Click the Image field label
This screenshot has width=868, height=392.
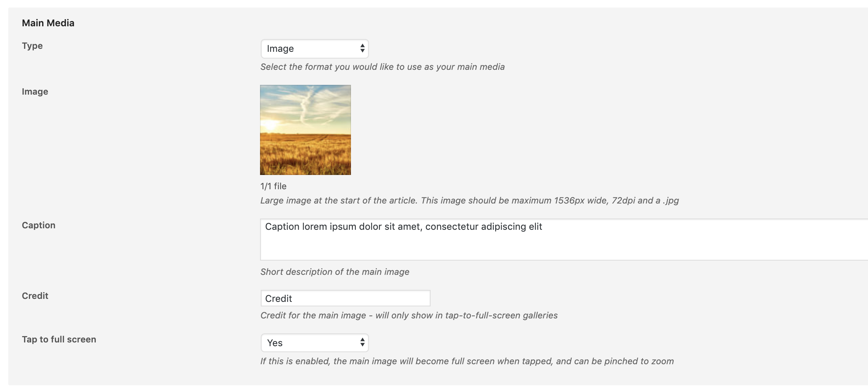click(x=35, y=92)
